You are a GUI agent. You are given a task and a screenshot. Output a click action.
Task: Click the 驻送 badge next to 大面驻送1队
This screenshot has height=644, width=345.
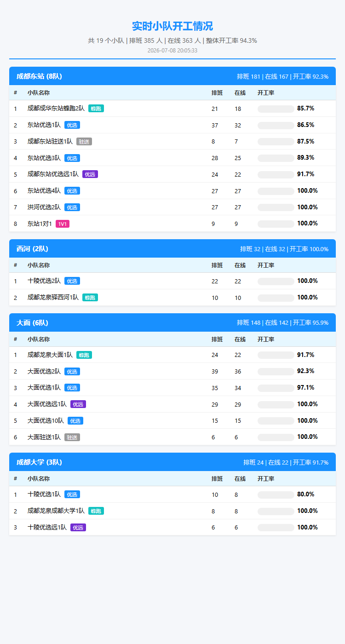[72, 437]
